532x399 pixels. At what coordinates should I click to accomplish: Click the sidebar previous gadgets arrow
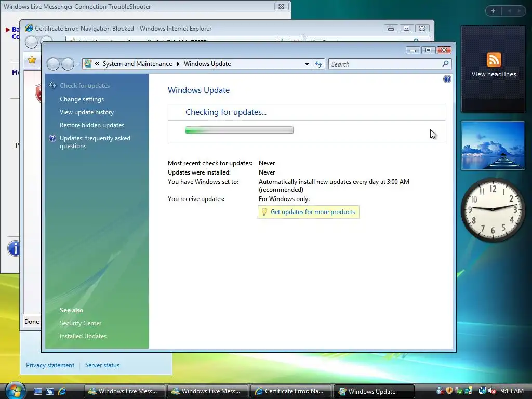pyautogui.click(x=509, y=11)
